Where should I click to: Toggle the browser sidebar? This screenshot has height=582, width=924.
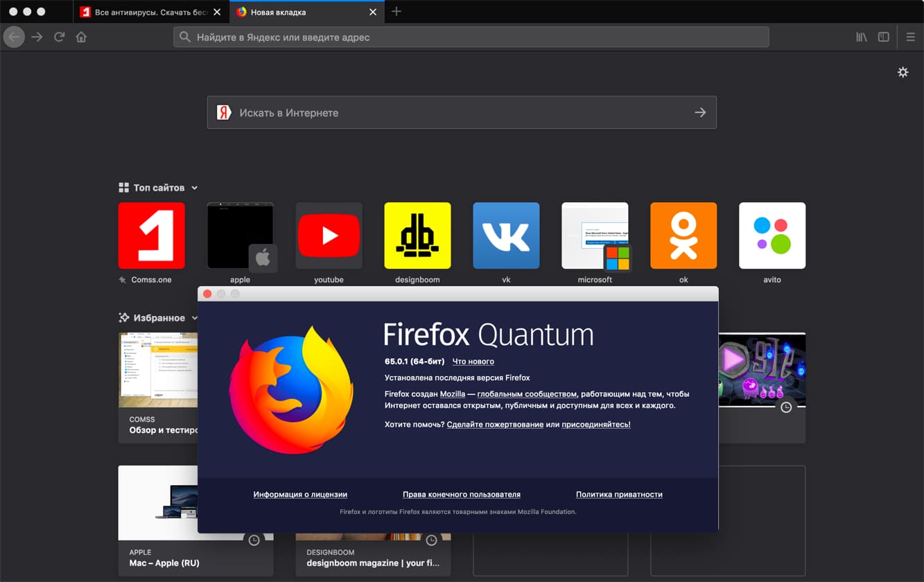(x=884, y=37)
